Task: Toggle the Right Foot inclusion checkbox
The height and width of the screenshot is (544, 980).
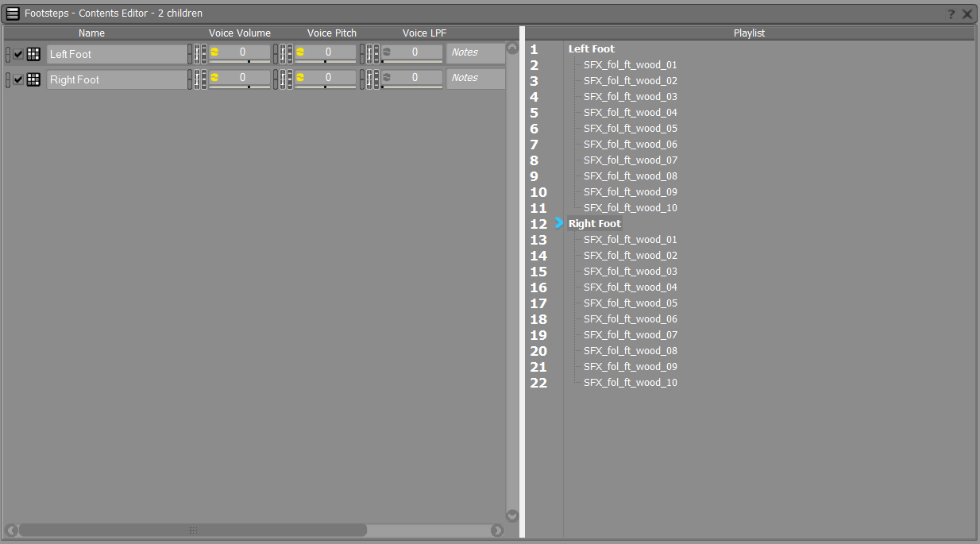Action: tap(18, 80)
